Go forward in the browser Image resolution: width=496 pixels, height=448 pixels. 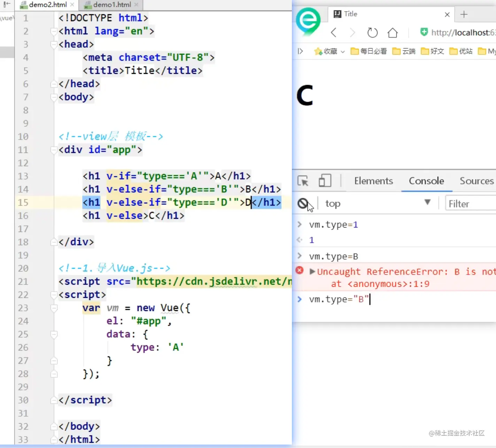[x=352, y=33]
